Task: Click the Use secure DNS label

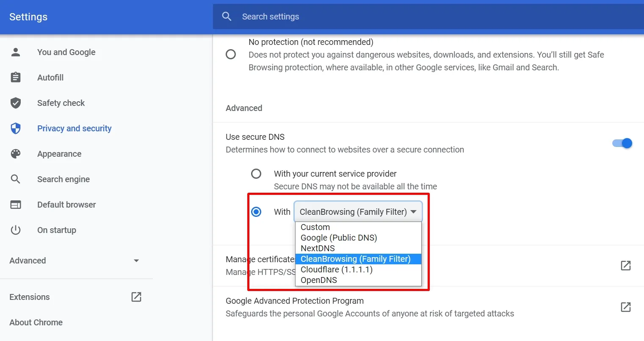Action: pyautogui.click(x=255, y=137)
